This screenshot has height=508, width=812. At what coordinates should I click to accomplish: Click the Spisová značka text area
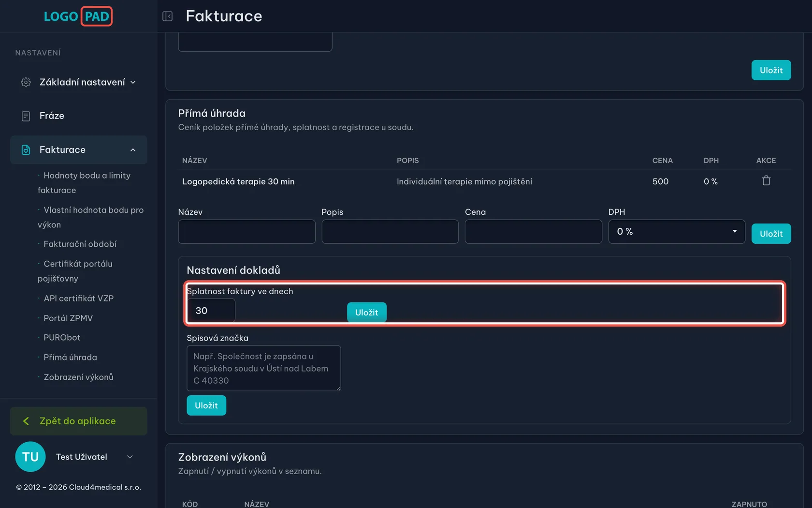click(x=264, y=368)
